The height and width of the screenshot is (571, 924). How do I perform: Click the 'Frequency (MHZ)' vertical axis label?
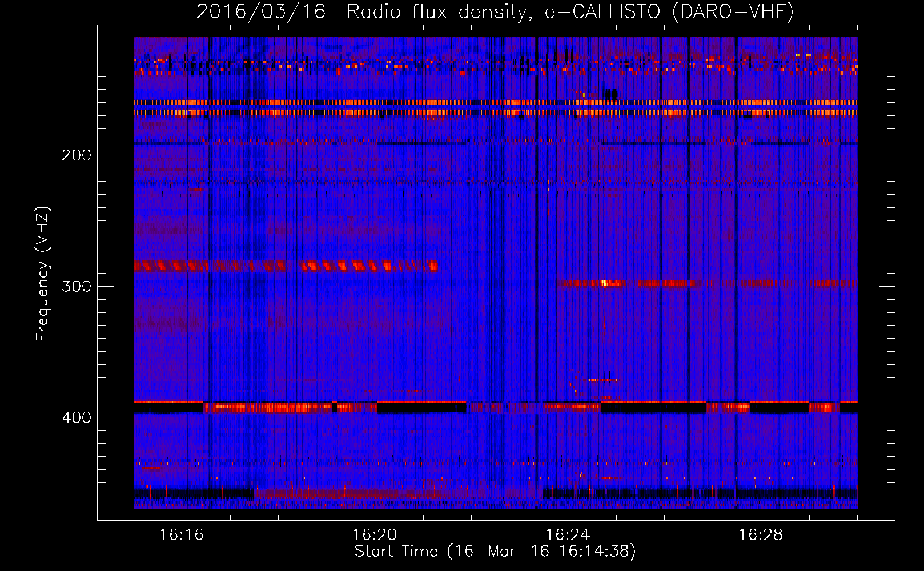[43, 274]
